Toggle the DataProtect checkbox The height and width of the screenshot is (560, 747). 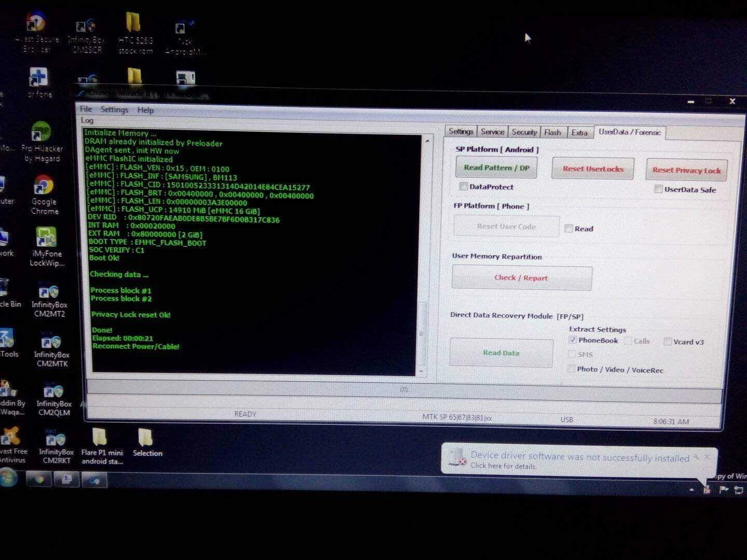pos(463,187)
